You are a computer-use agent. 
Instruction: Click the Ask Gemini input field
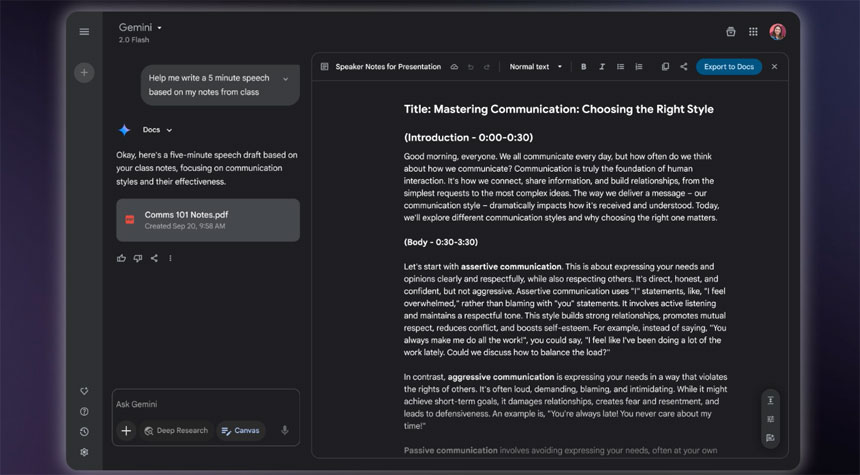(x=206, y=404)
